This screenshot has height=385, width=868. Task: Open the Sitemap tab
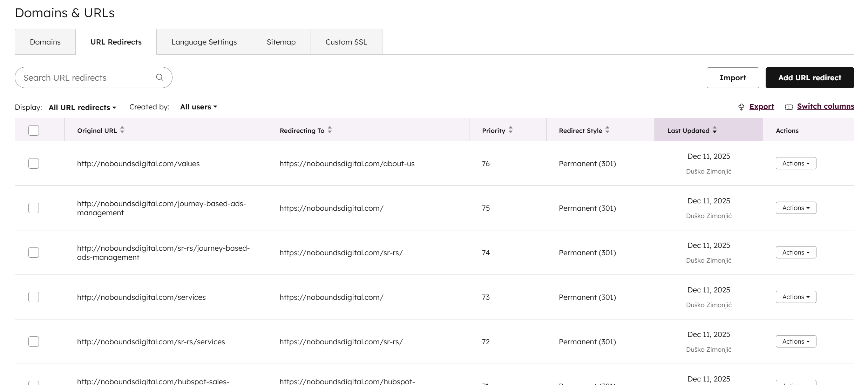(x=281, y=41)
